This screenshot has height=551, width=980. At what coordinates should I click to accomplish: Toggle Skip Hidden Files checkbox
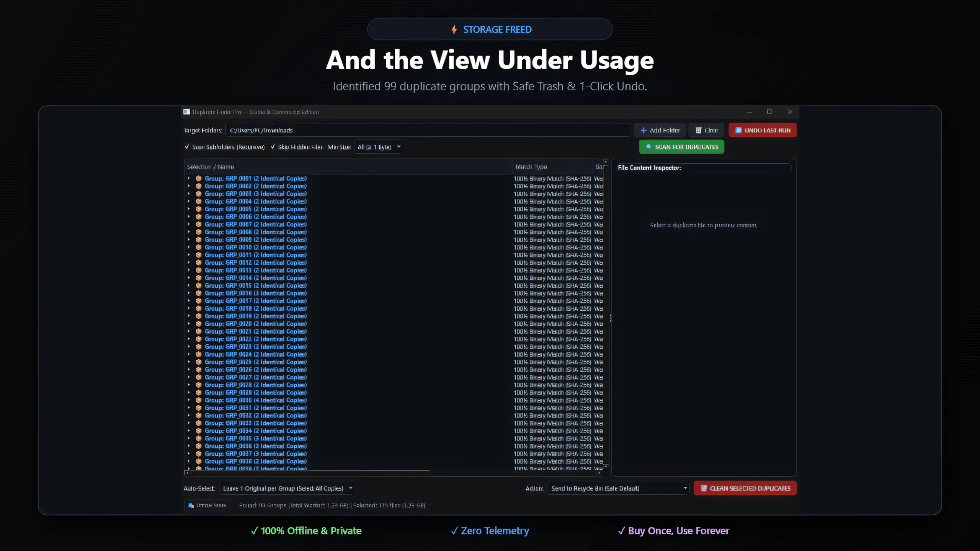pos(273,147)
